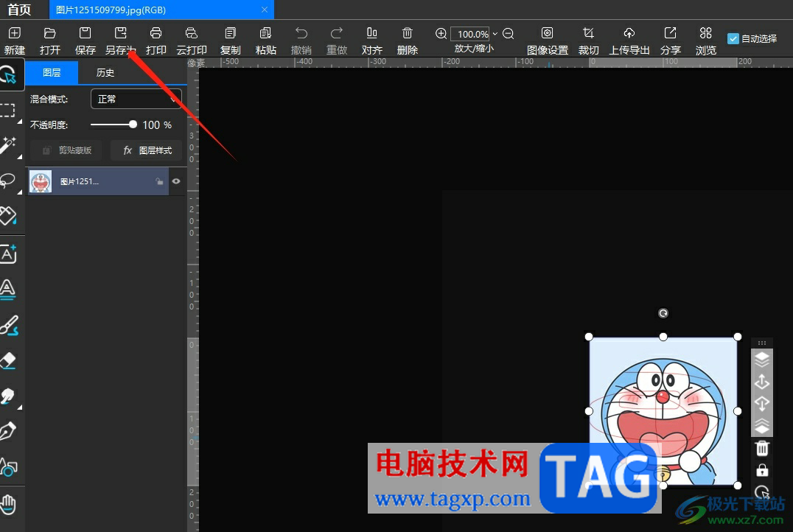Print with the 打印 icon
The height and width of the screenshot is (532, 793).
156,41
